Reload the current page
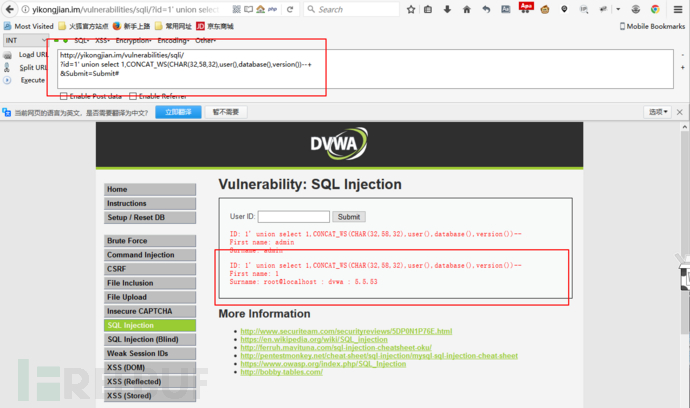 coord(290,9)
